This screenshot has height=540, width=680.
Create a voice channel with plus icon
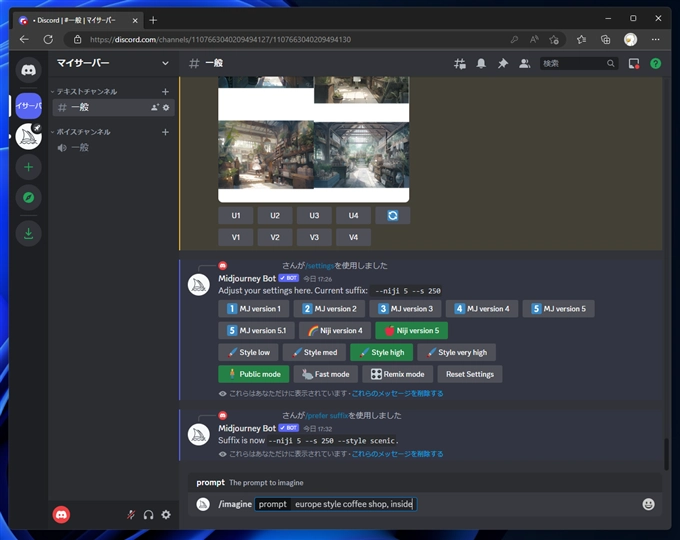click(165, 132)
